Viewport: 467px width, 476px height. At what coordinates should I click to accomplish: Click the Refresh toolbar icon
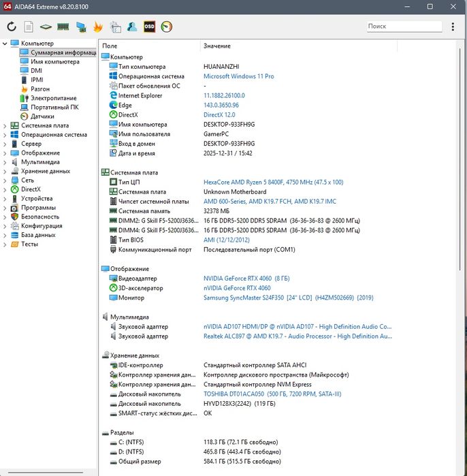click(12, 27)
